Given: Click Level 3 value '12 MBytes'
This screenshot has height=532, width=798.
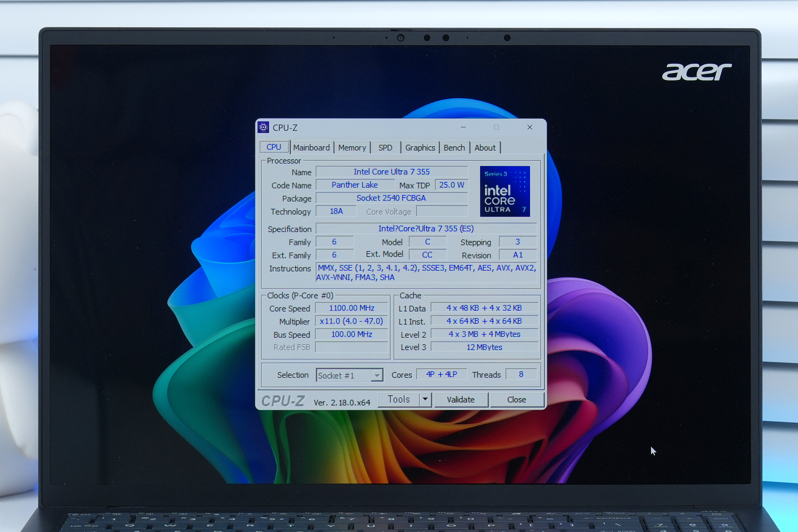Looking at the screenshot, I should [484, 347].
